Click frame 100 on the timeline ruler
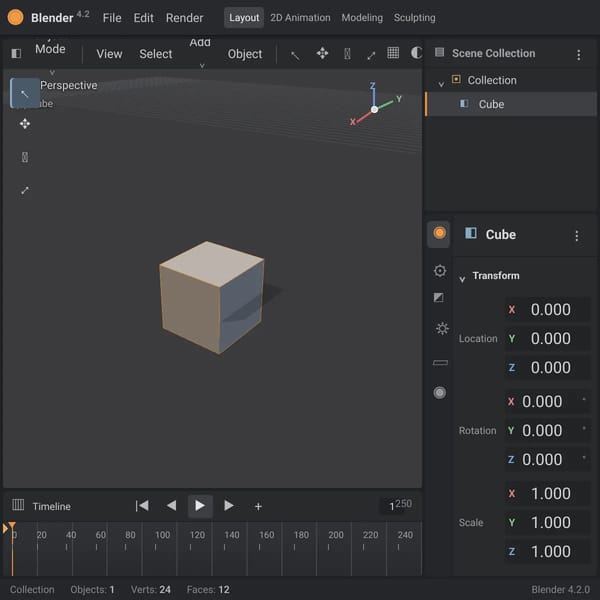The height and width of the screenshot is (600, 600). 162,535
